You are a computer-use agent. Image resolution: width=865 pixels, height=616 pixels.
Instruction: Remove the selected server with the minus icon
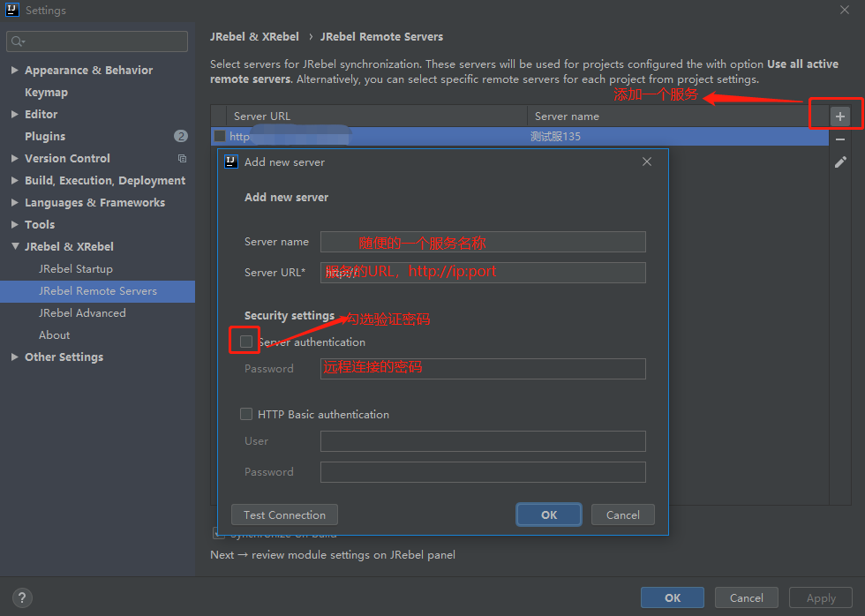click(x=839, y=139)
